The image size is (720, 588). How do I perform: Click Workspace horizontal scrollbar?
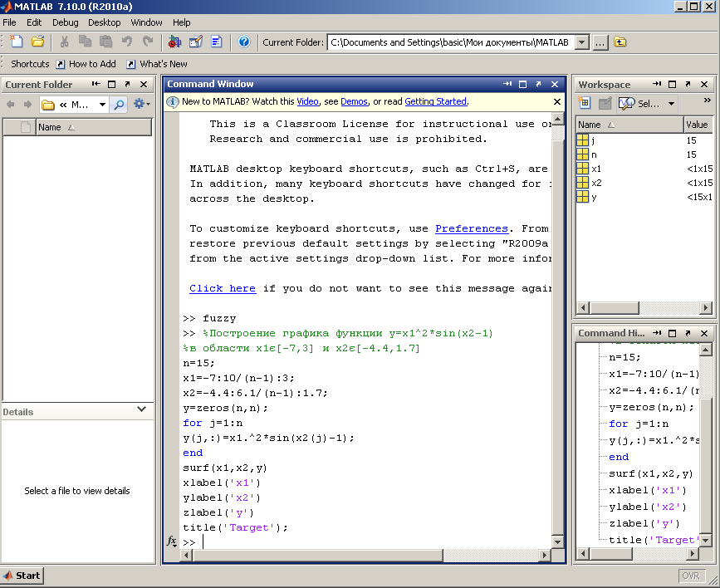point(615,307)
